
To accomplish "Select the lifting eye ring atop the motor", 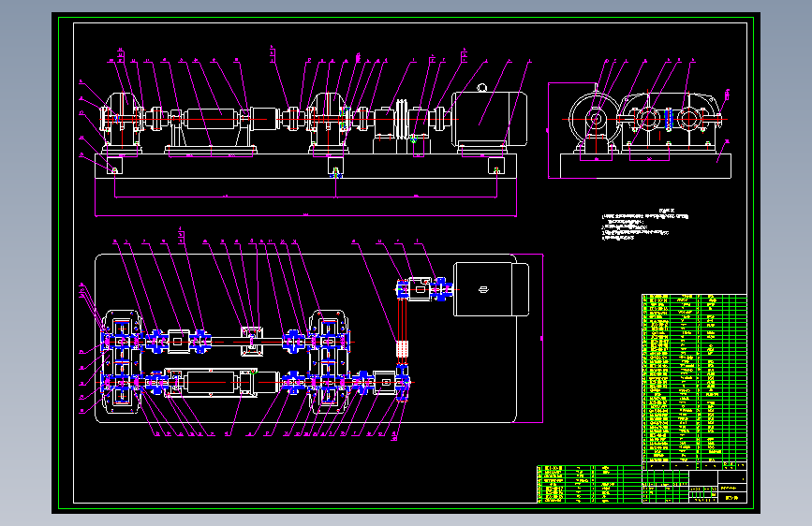I will coord(482,87).
